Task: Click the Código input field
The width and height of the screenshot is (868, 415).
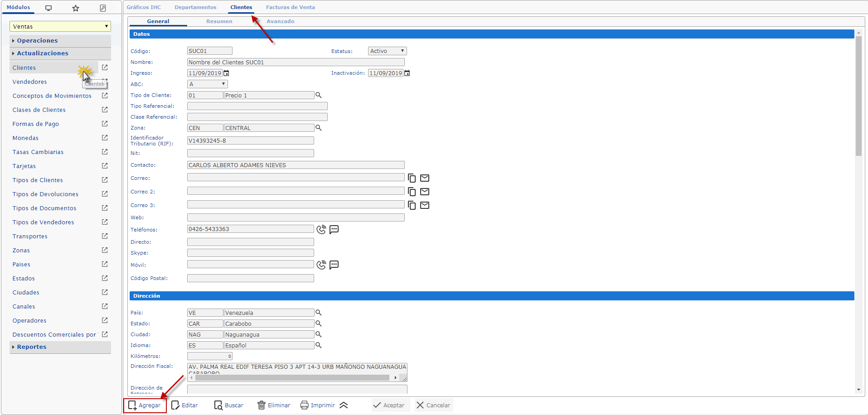Action: tap(210, 51)
